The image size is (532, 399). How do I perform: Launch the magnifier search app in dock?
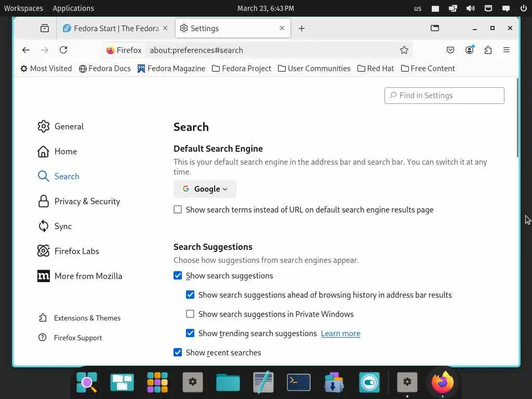(87, 382)
